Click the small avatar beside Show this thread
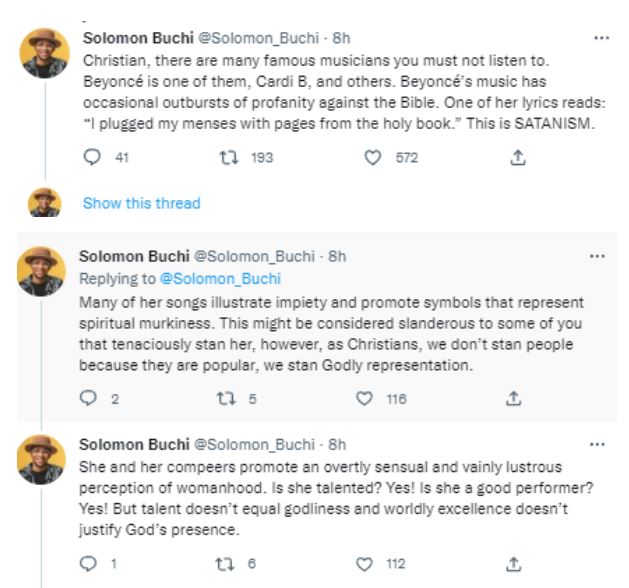The height and width of the screenshot is (588, 629). pos(44,203)
